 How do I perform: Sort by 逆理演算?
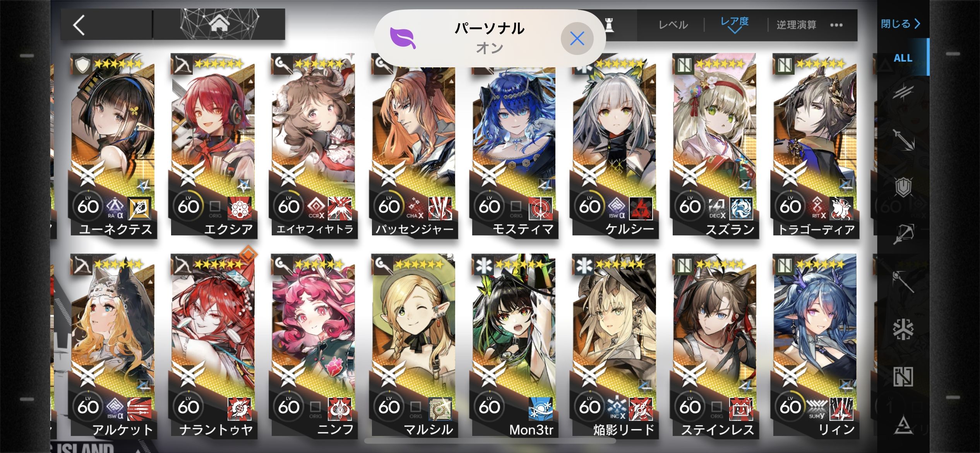tap(796, 25)
